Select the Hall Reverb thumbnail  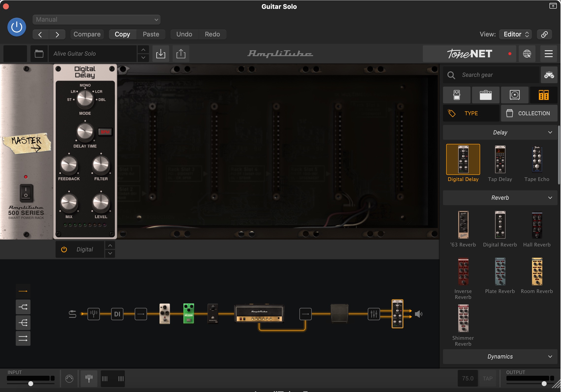tap(537, 225)
